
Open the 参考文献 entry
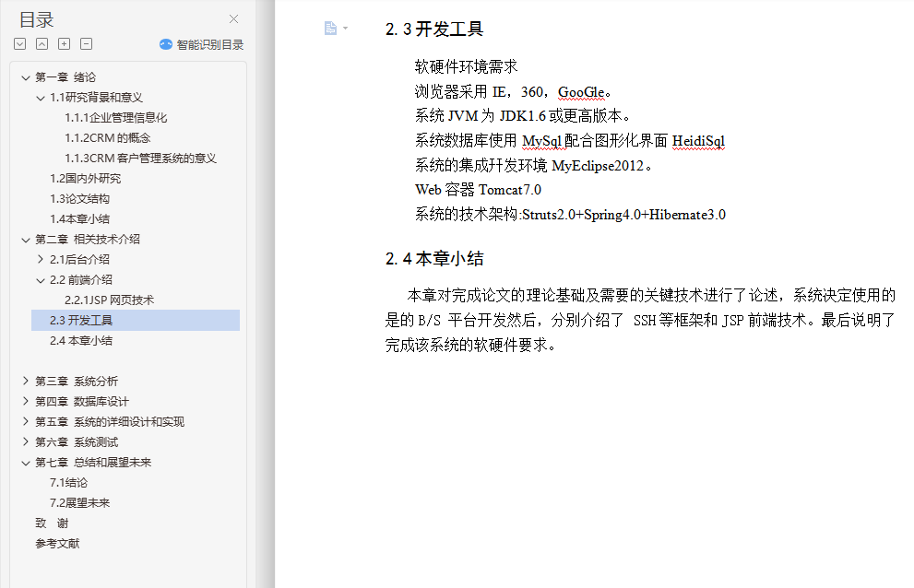click(57, 544)
